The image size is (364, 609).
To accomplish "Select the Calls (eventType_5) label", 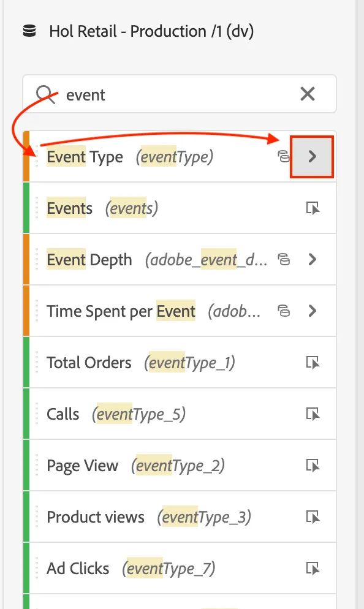I will pyautogui.click(x=116, y=414).
